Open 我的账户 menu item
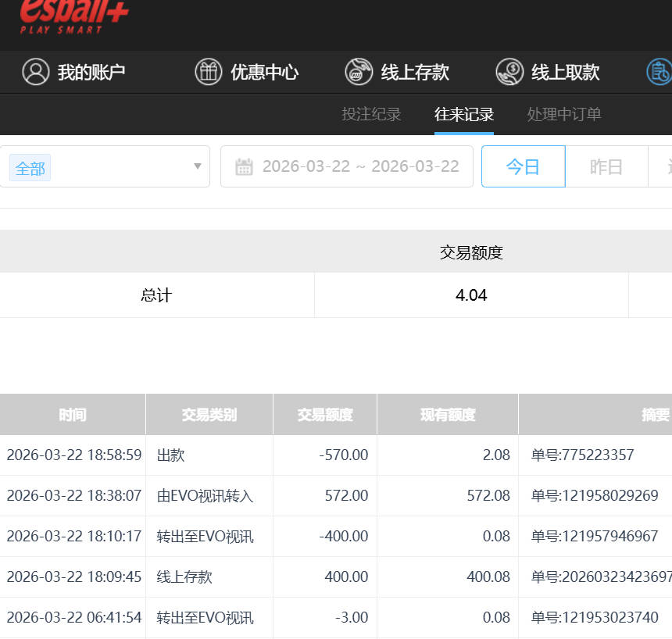 pyautogui.click(x=91, y=73)
